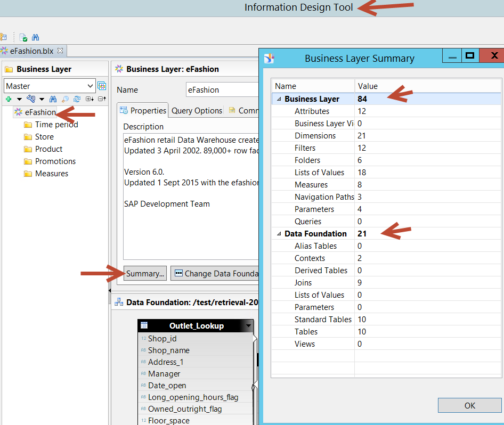Select the Measures row in the summary table
Screen dimensions: 504x425
coord(386,185)
